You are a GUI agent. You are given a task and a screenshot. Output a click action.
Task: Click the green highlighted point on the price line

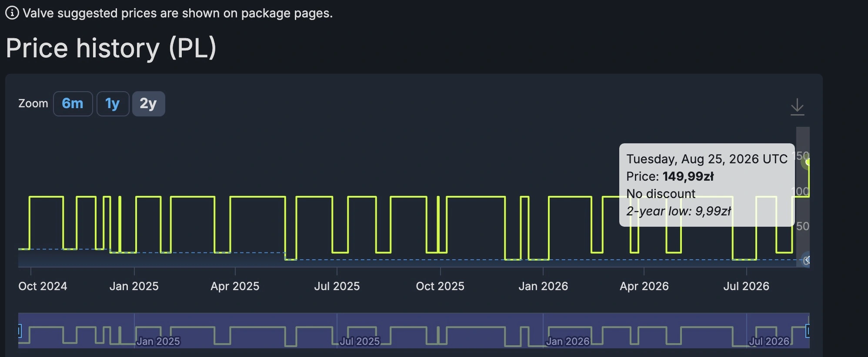807,162
